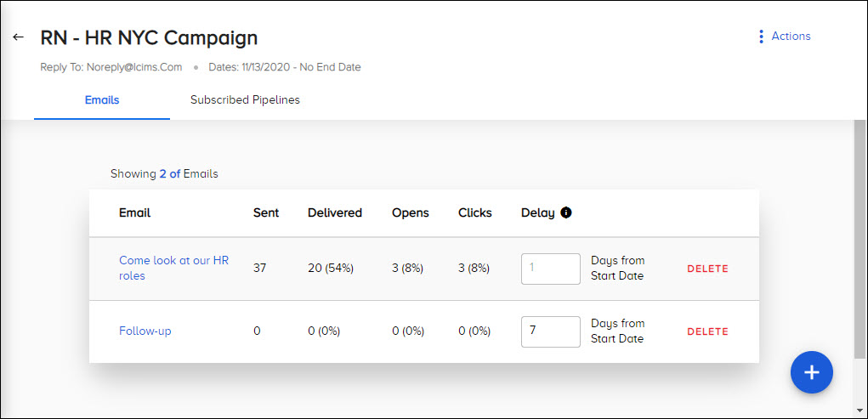Click the Follow-up delay days field
This screenshot has width=868, height=419.
point(550,331)
